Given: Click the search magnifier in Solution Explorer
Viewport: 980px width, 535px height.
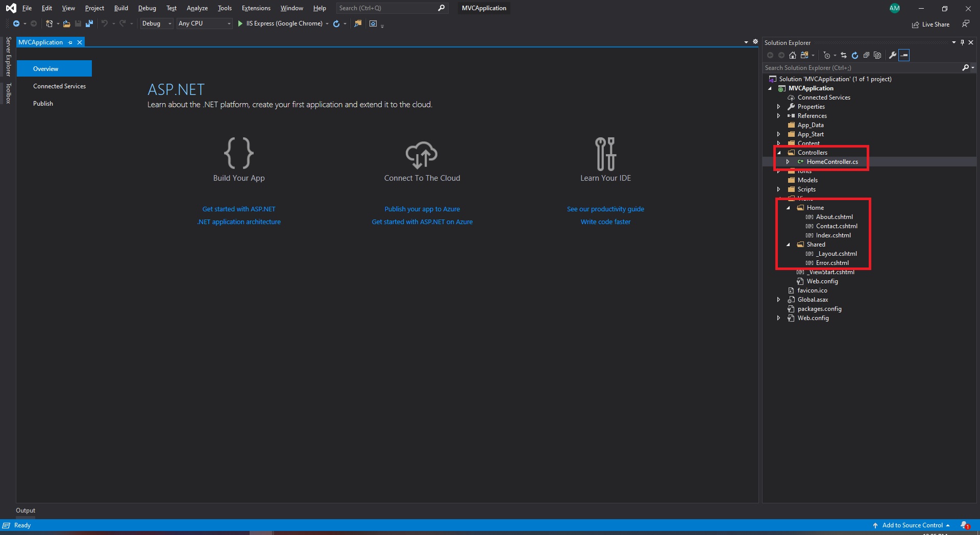Looking at the screenshot, I should click(x=965, y=67).
